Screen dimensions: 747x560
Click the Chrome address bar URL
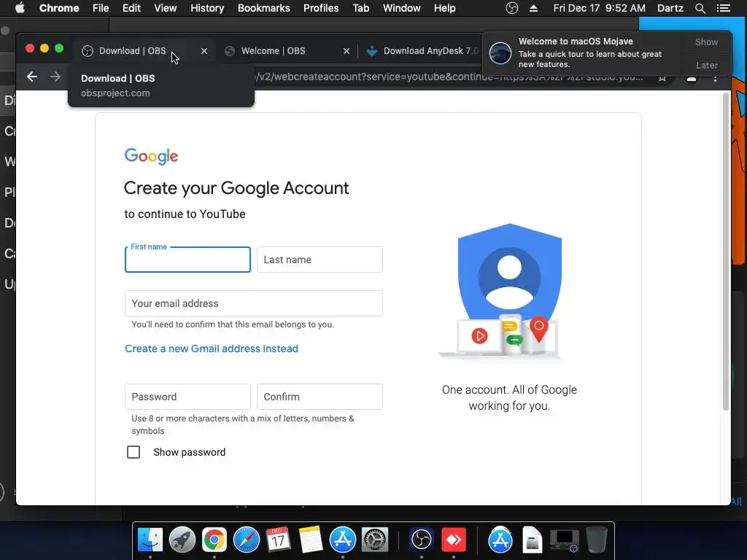pyautogui.click(x=450, y=77)
